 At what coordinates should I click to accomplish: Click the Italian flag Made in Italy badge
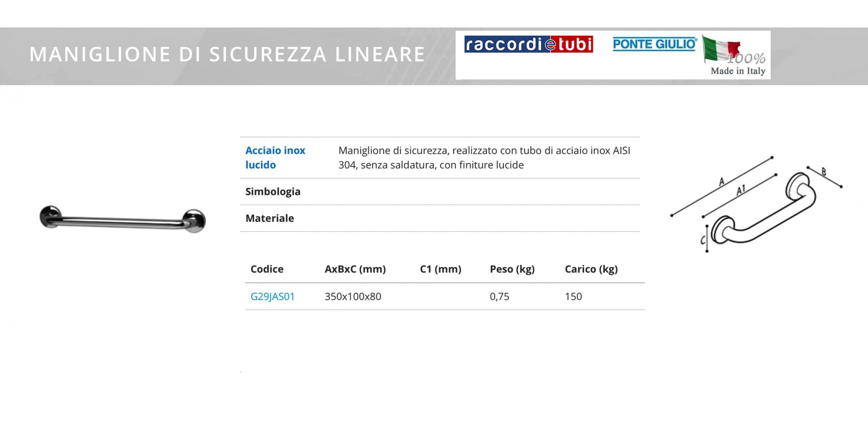pos(734,56)
